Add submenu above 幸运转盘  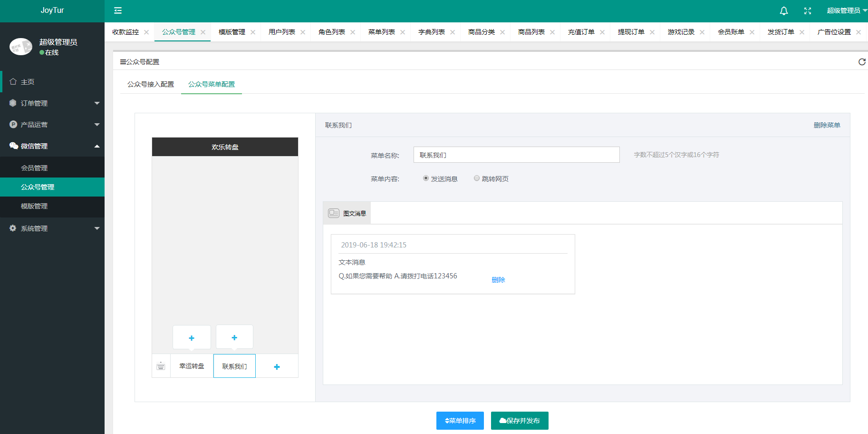coord(192,337)
